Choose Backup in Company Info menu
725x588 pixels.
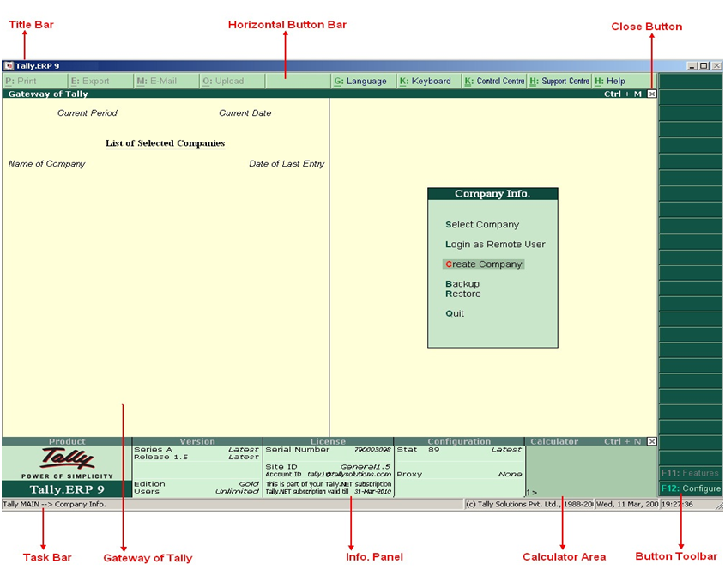pyautogui.click(x=462, y=283)
